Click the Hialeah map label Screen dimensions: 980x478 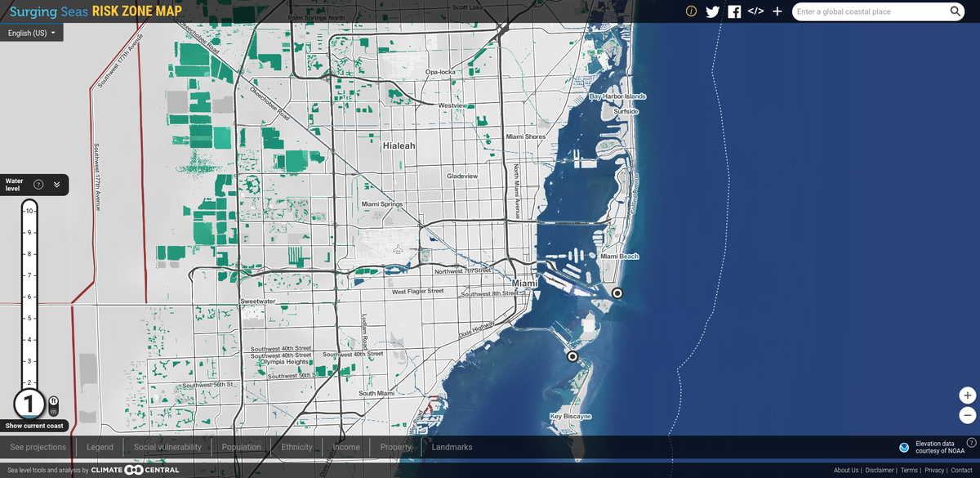399,145
